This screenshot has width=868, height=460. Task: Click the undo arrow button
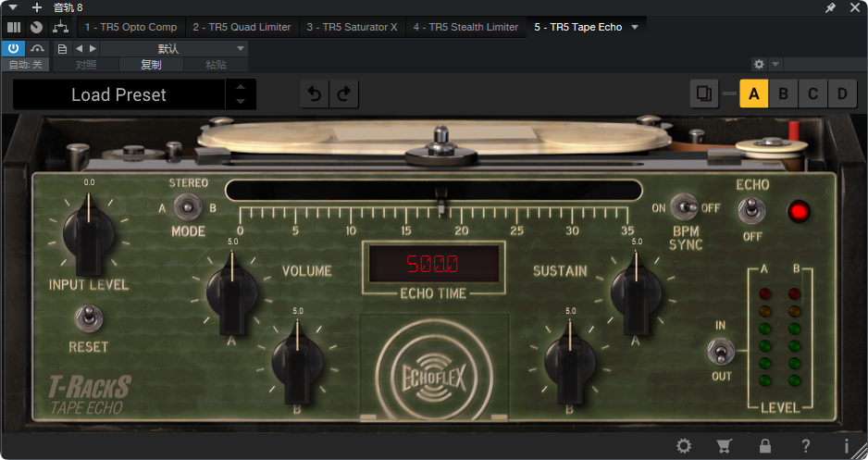click(x=315, y=94)
